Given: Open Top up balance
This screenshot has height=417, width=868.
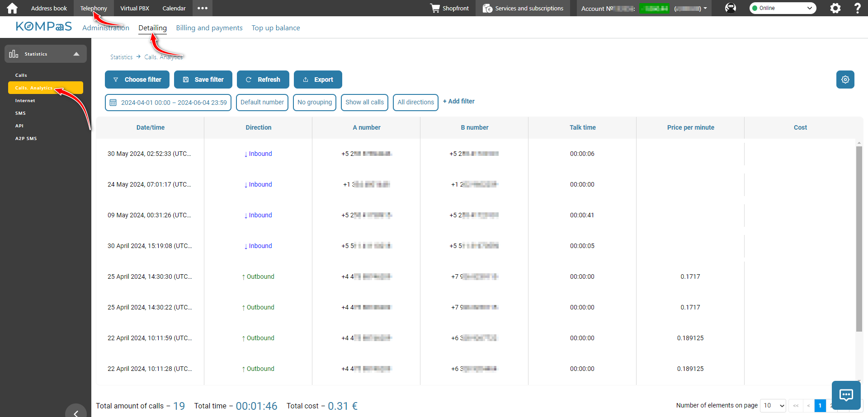Looking at the screenshot, I should click(x=276, y=28).
